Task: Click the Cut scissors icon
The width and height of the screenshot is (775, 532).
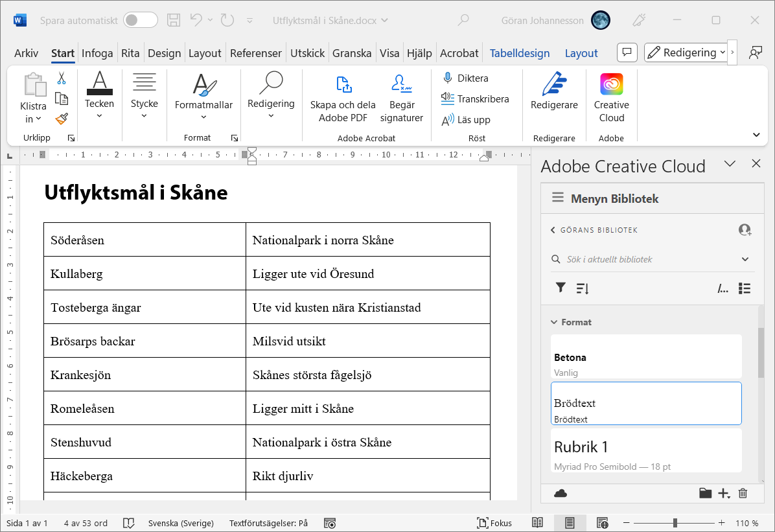Action: [x=62, y=78]
